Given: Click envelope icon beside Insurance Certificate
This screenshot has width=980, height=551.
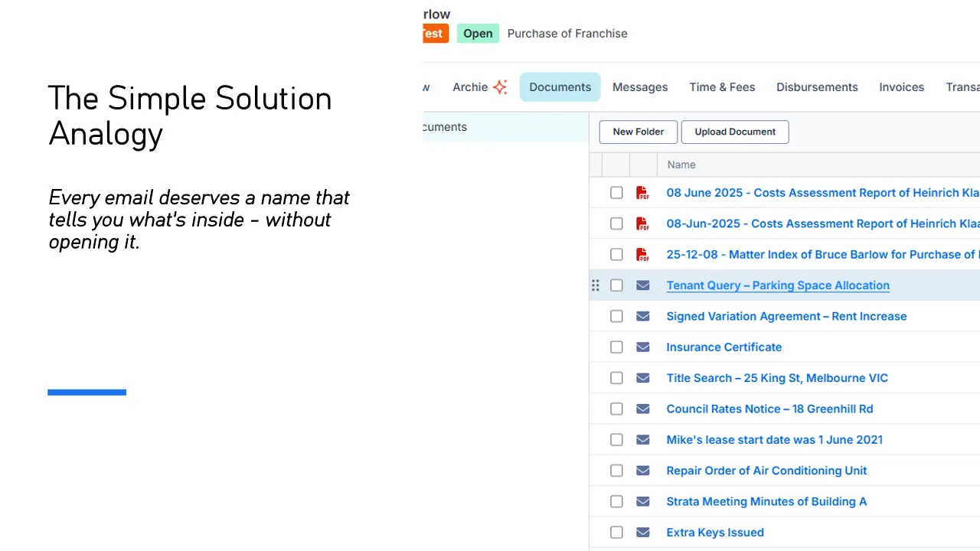Looking at the screenshot, I should pyautogui.click(x=643, y=347).
